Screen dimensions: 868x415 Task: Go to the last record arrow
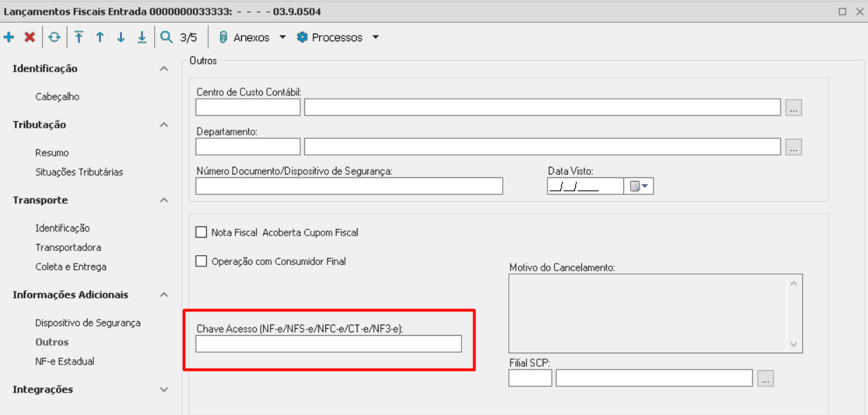pos(142,37)
